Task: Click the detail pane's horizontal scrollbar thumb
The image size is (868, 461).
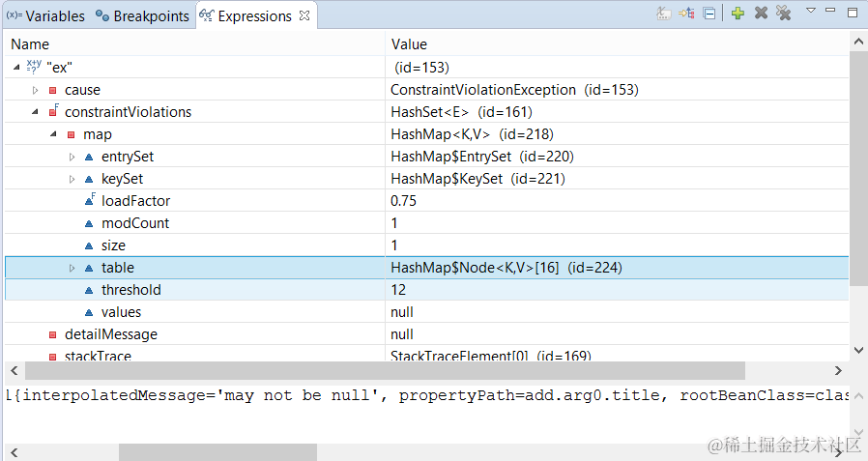Action: [217, 452]
